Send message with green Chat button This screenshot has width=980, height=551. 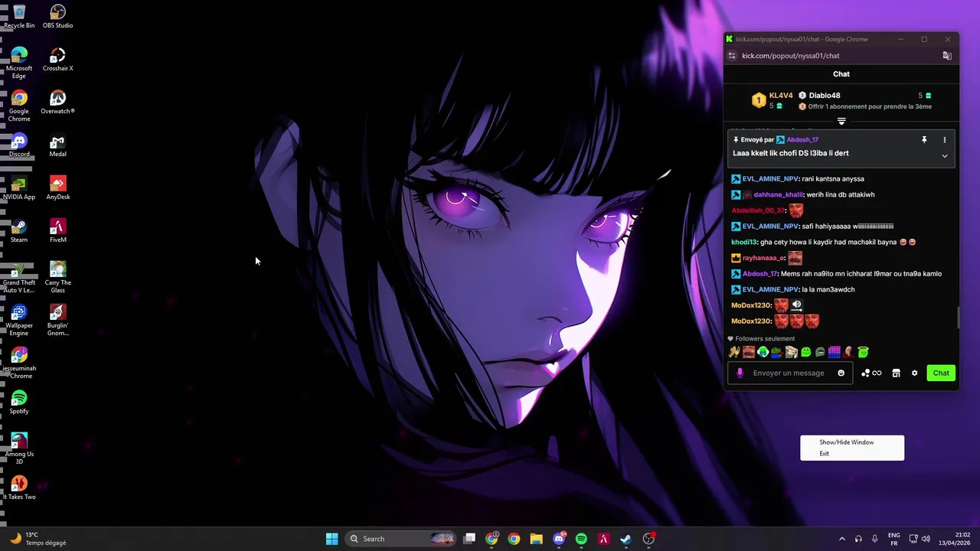click(x=941, y=373)
